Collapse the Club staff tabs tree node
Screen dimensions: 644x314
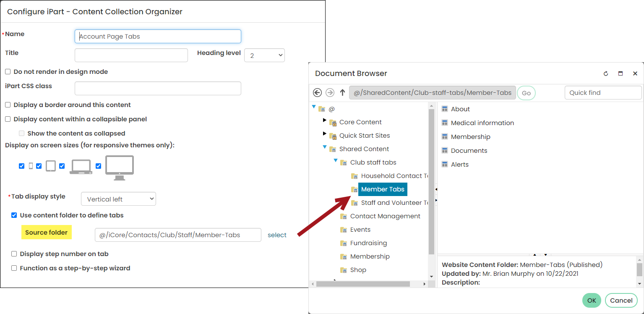point(336,161)
